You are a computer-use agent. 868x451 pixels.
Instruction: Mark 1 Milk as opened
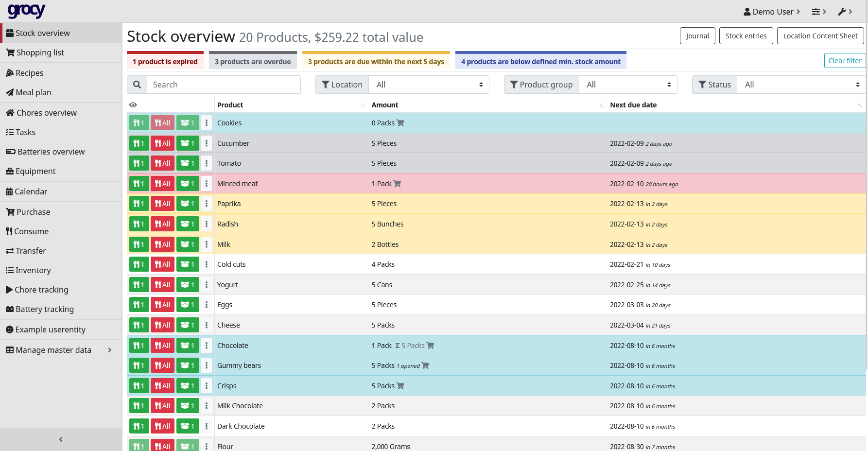click(188, 244)
